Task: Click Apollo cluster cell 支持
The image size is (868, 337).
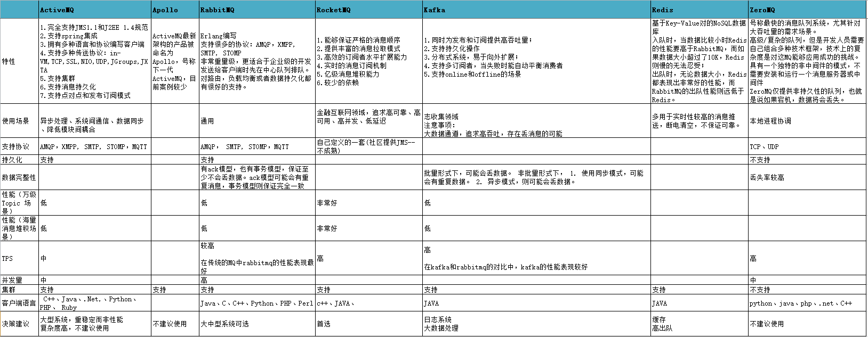Action: 175,290
